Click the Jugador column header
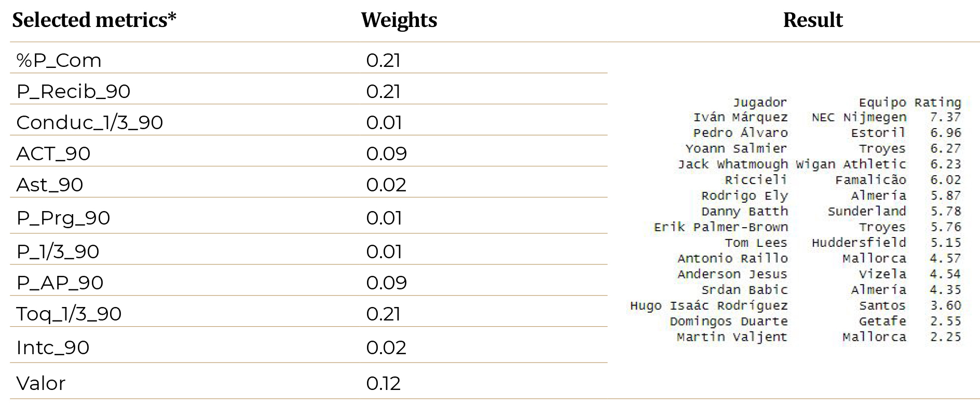Screen dimensions: 980x405 point(759,102)
